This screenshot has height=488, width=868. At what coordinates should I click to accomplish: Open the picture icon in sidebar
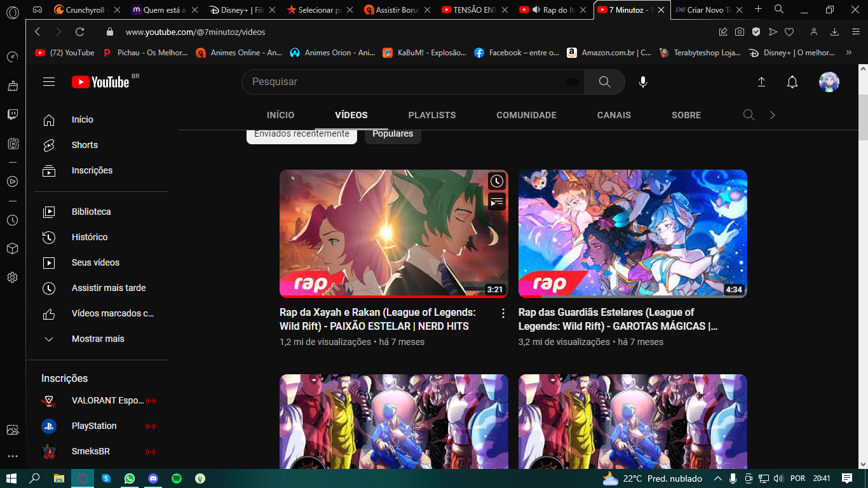(x=12, y=430)
